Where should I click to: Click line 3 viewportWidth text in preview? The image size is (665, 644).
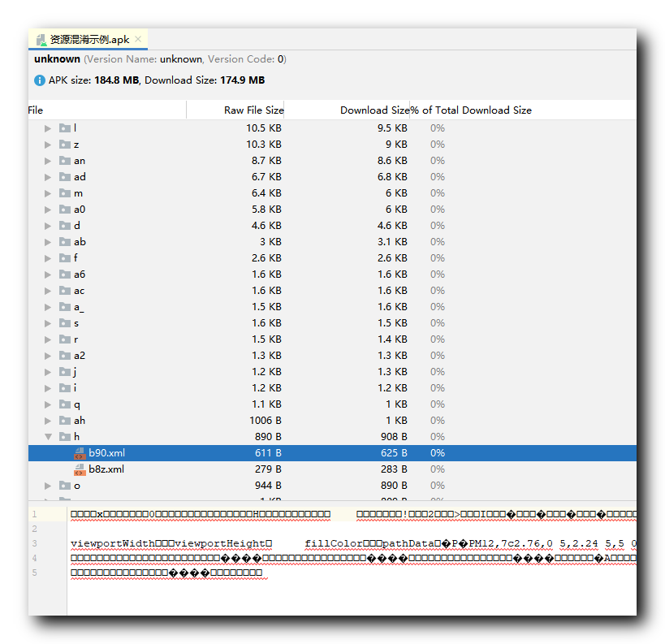113,543
